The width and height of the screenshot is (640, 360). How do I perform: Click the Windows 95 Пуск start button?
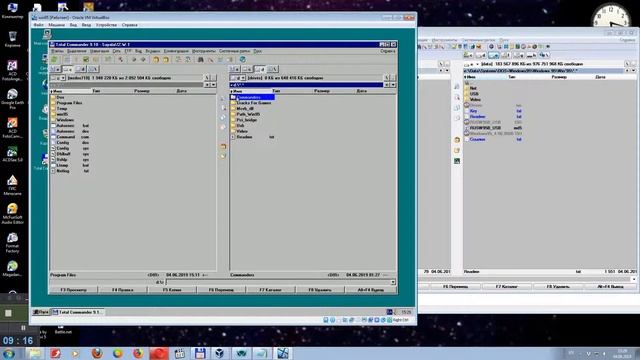(41, 312)
